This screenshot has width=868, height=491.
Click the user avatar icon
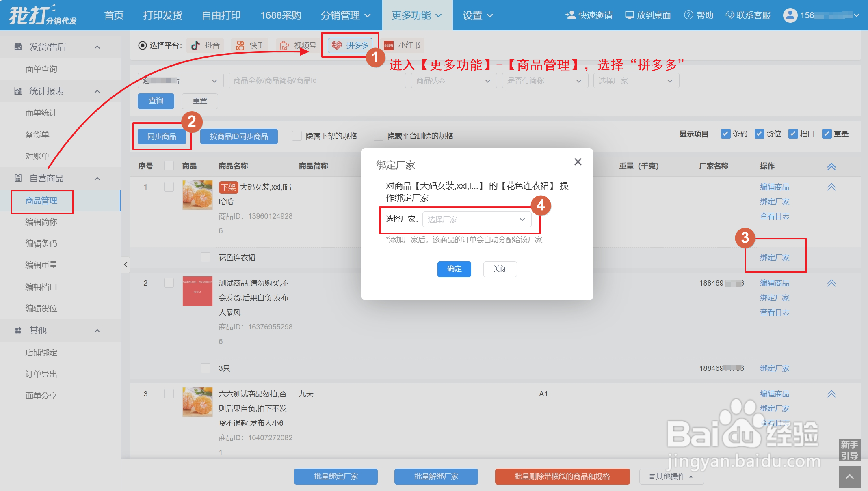[790, 15]
